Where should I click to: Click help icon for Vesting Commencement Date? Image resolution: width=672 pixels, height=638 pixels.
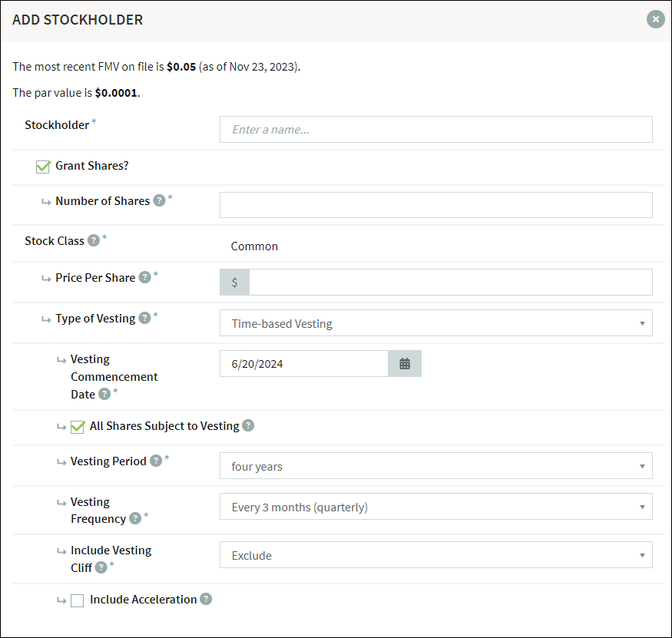(x=104, y=395)
